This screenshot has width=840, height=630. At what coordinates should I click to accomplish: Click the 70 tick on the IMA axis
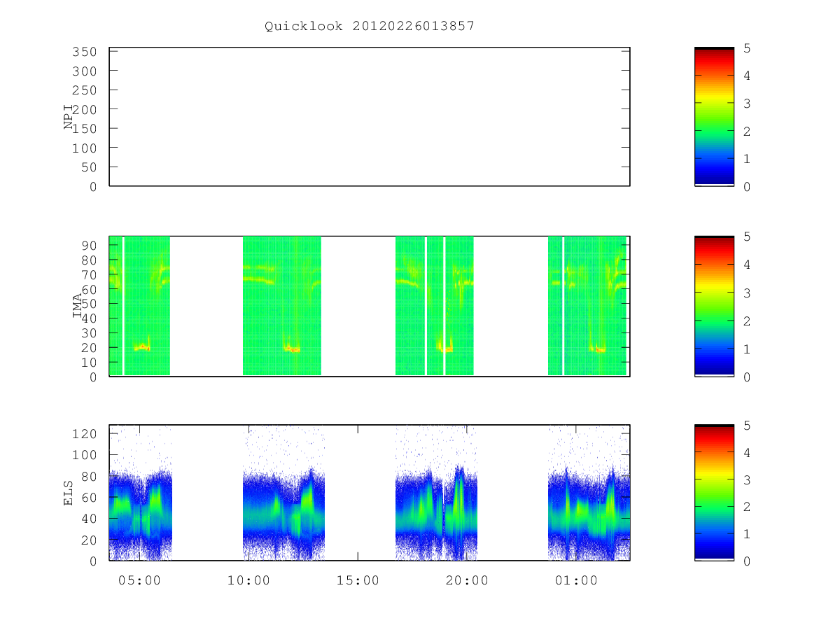(89, 274)
